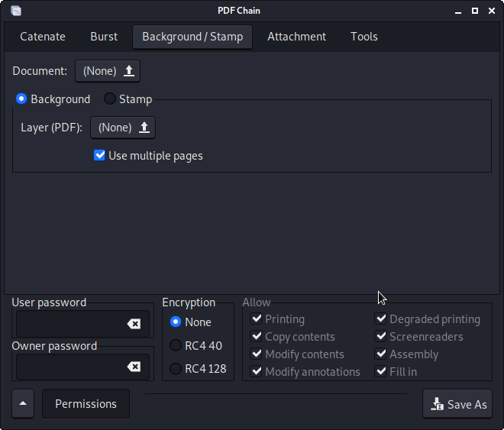Click the Permissions button
This screenshot has width=504, height=430.
click(x=86, y=403)
